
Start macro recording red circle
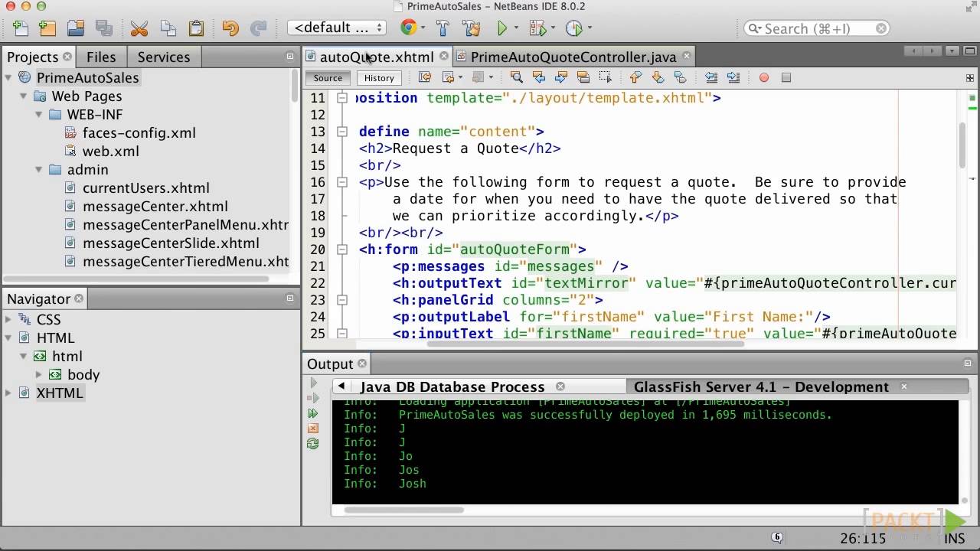[x=763, y=77]
